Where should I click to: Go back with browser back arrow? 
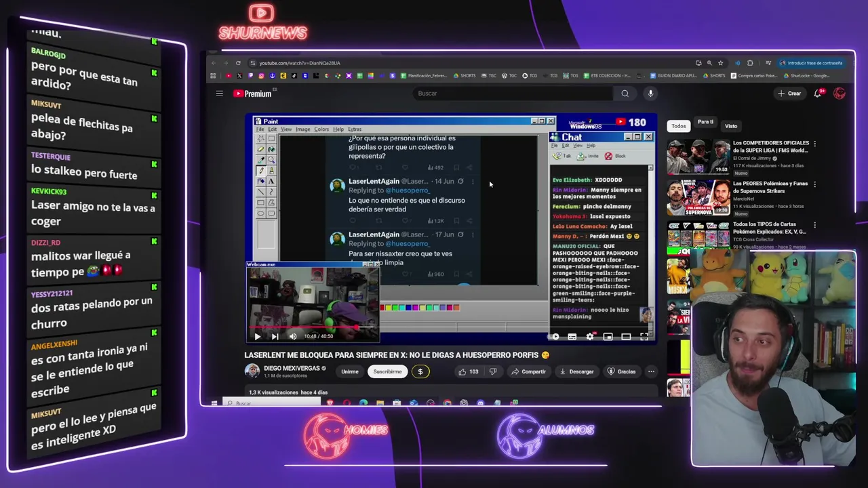tap(214, 63)
